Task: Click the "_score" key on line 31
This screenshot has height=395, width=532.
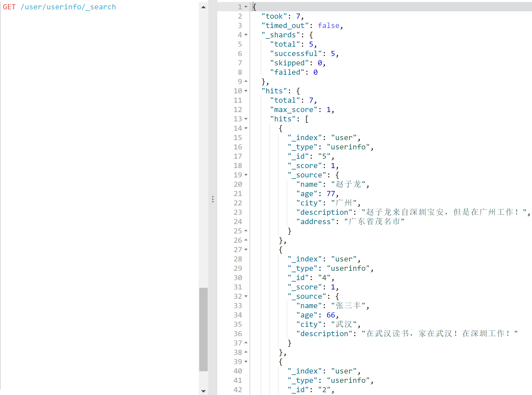Action: click(x=305, y=287)
